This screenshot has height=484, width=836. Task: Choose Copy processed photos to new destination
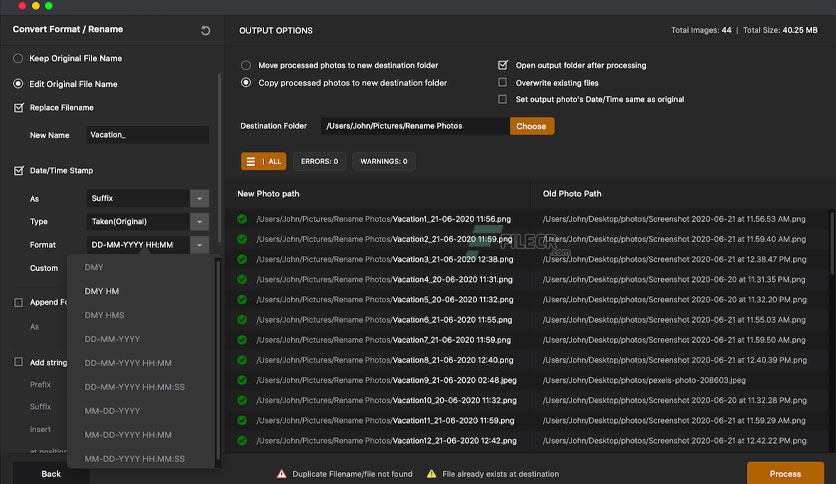click(x=246, y=83)
